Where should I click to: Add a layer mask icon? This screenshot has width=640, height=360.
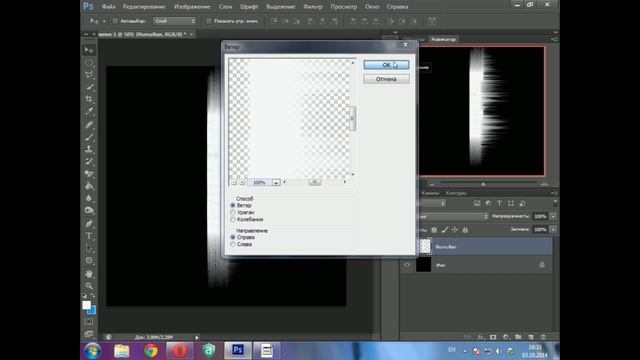pos(493,337)
